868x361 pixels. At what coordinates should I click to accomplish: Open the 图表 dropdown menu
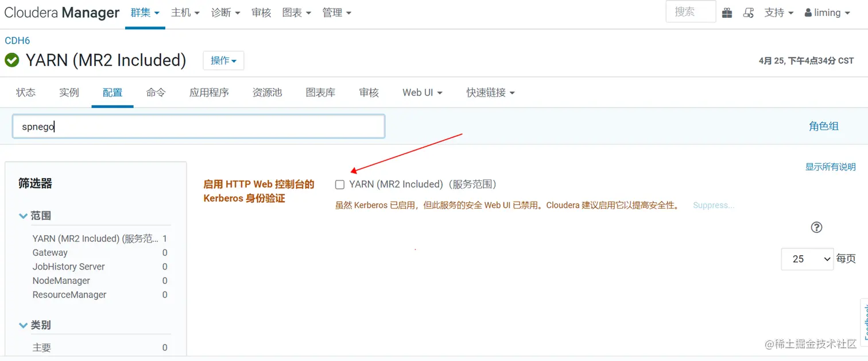[297, 13]
